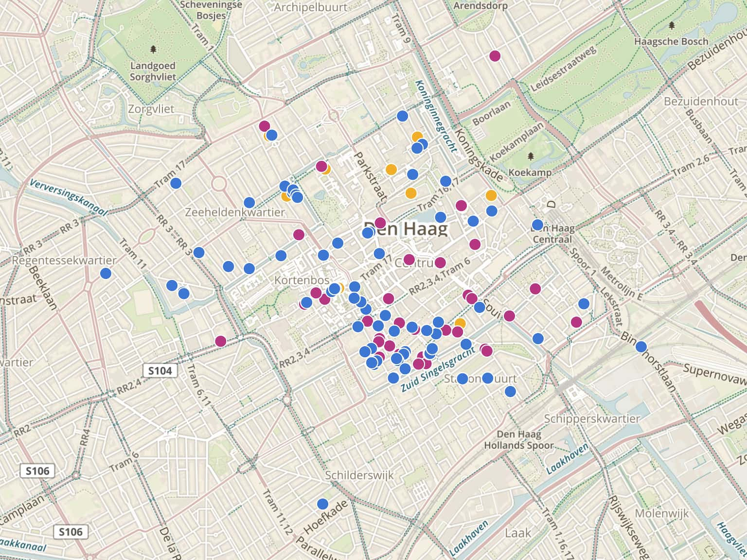Click the S104 road shield

tap(160, 371)
